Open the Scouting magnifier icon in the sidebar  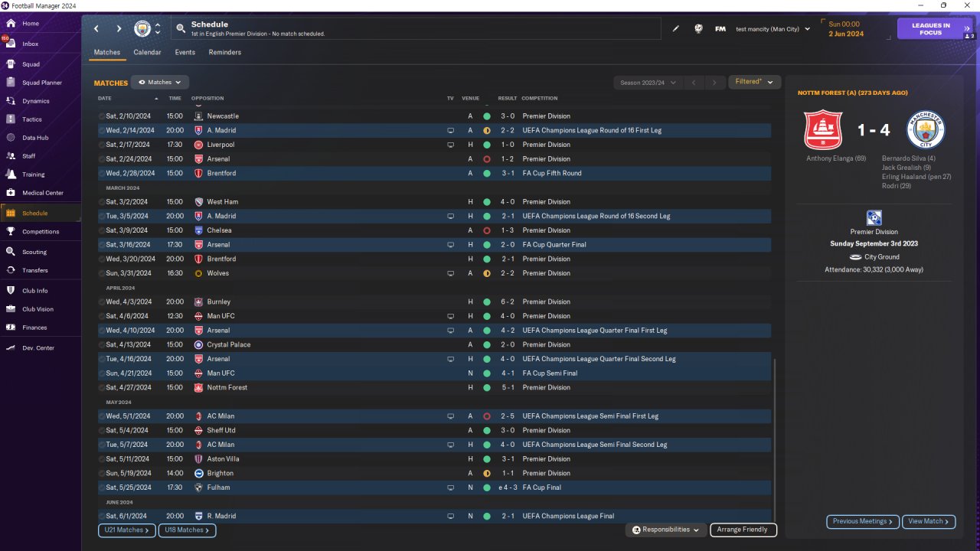click(11, 252)
